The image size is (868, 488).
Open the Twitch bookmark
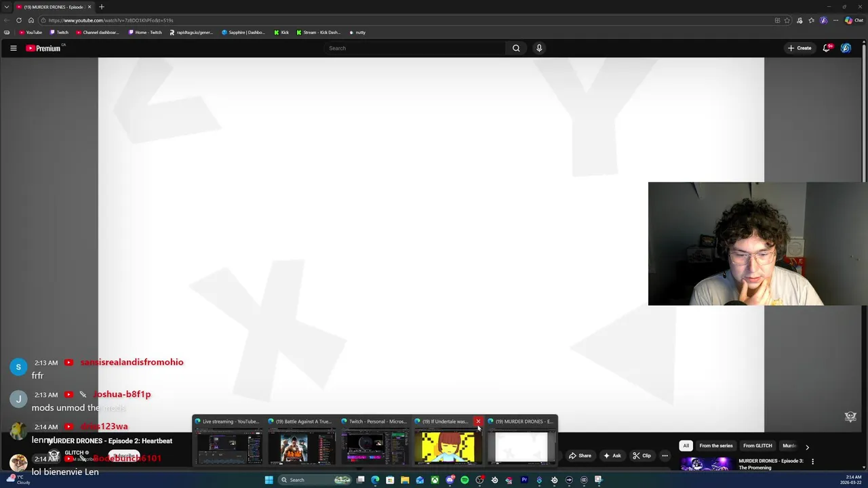[59, 33]
